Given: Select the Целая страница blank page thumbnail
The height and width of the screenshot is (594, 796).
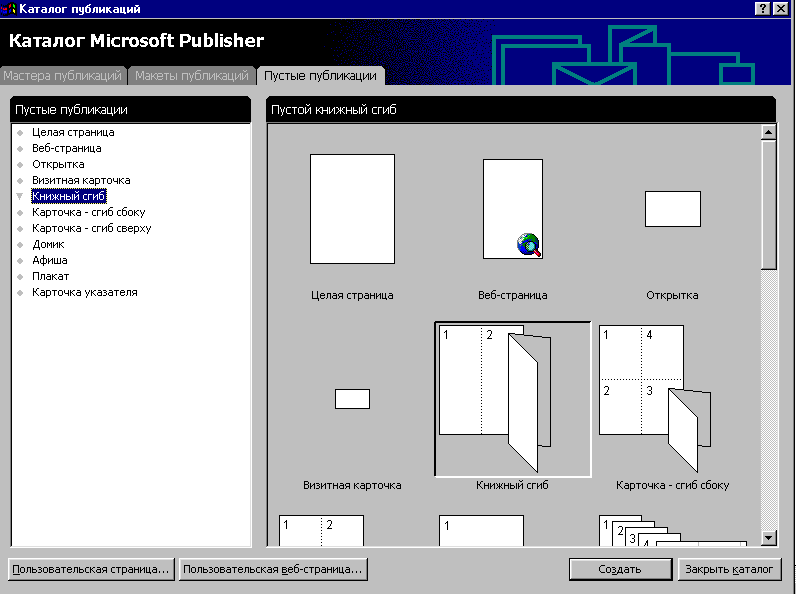Looking at the screenshot, I should 352,209.
